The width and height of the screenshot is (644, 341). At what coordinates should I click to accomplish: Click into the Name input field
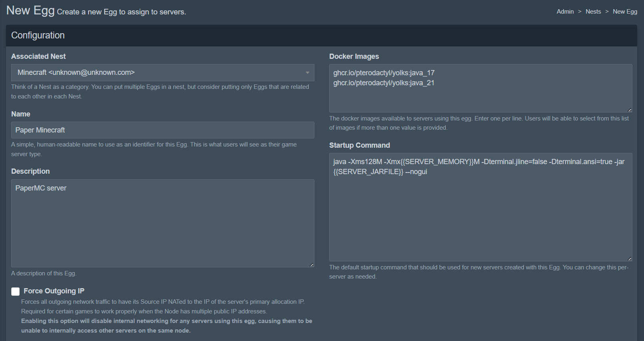pyautogui.click(x=163, y=130)
